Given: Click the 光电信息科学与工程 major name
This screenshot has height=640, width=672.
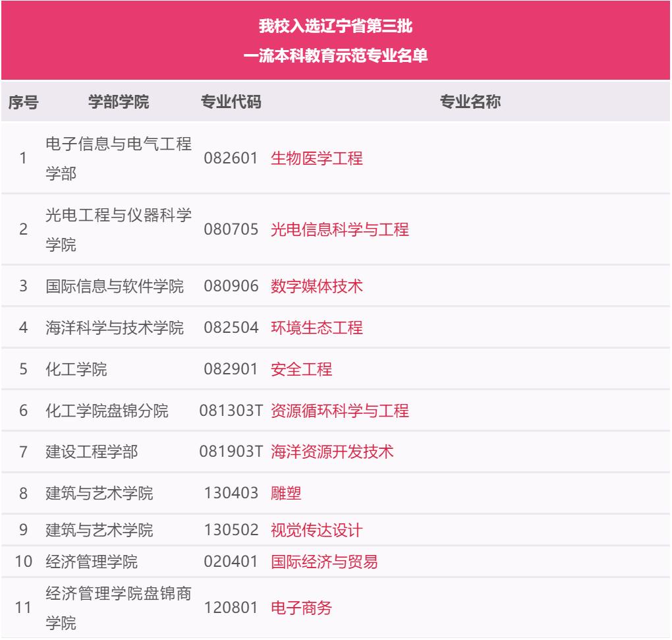Looking at the screenshot, I should [340, 229].
